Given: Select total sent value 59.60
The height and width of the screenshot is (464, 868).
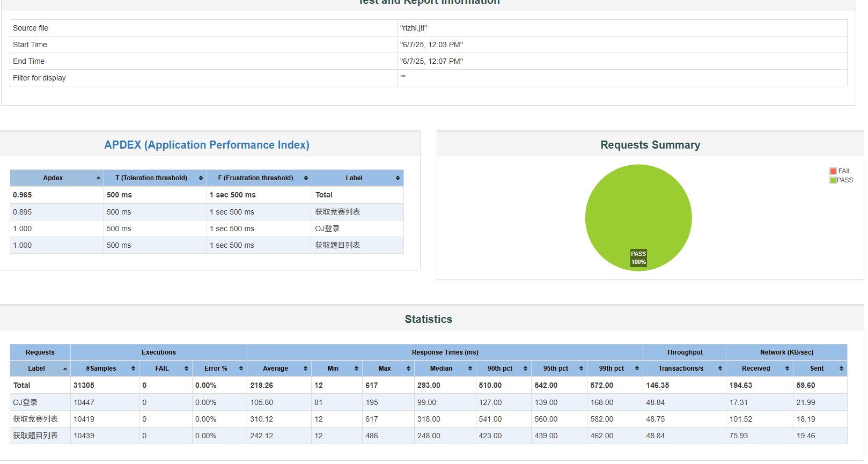Looking at the screenshot, I should [806, 385].
